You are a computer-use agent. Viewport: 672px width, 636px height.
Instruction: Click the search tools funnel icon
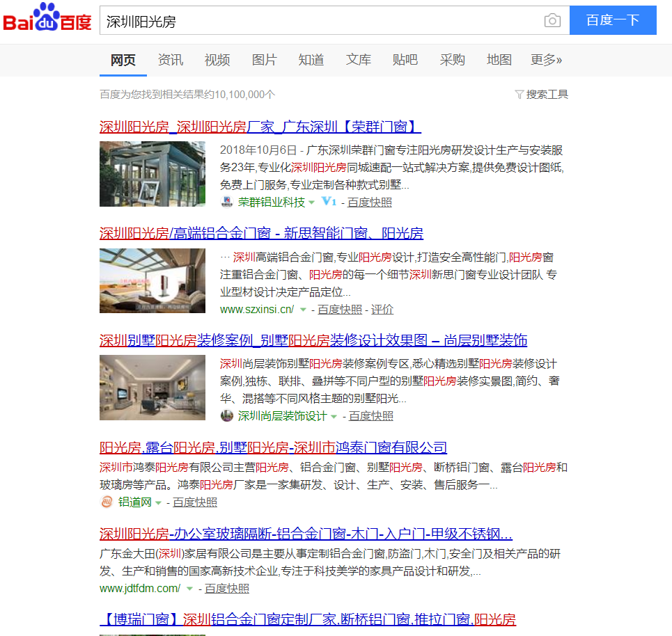(x=519, y=94)
